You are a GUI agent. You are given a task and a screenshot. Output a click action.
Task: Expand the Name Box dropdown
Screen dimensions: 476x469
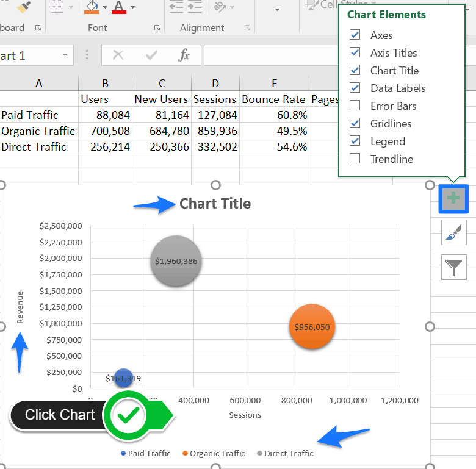(65, 55)
